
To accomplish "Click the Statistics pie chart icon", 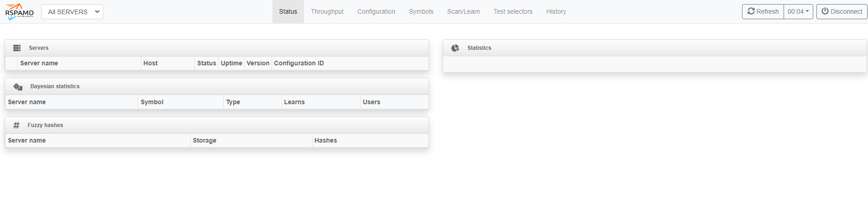I will [455, 48].
